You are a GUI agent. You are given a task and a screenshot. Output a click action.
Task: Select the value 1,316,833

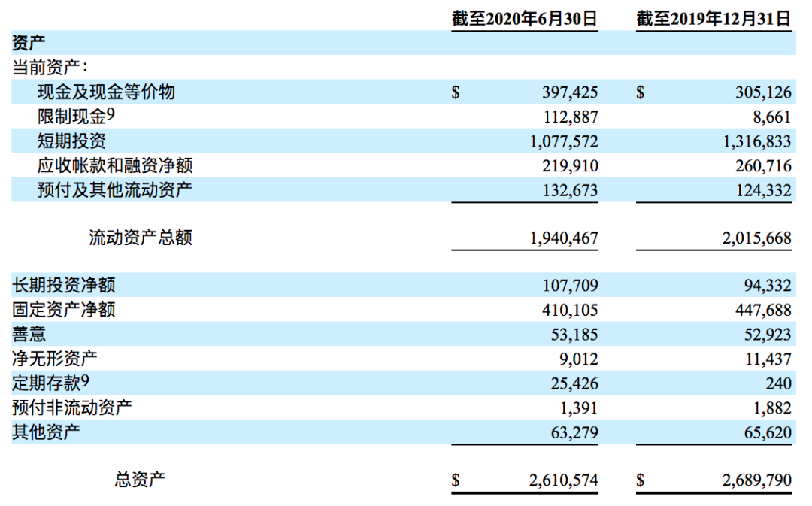tap(757, 141)
